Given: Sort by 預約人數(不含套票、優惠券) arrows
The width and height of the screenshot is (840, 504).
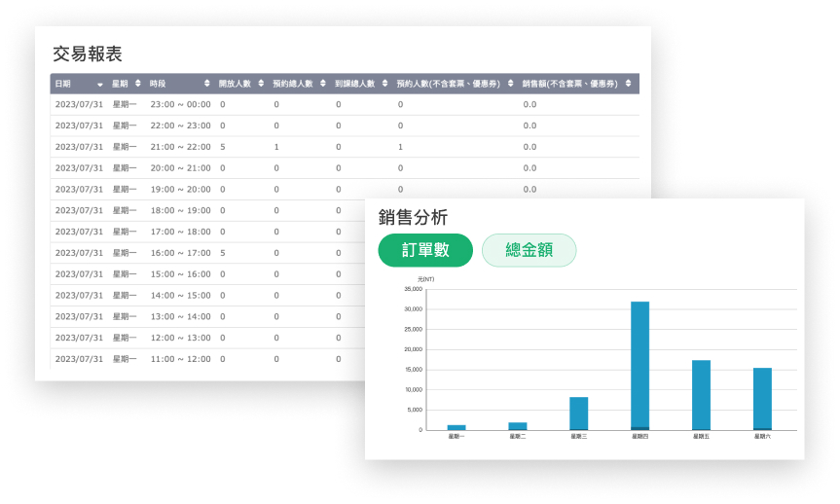Looking at the screenshot, I should 510,84.
